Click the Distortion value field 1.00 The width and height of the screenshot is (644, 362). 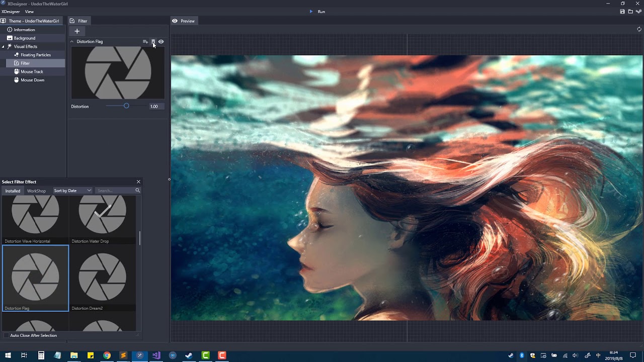click(x=156, y=107)
